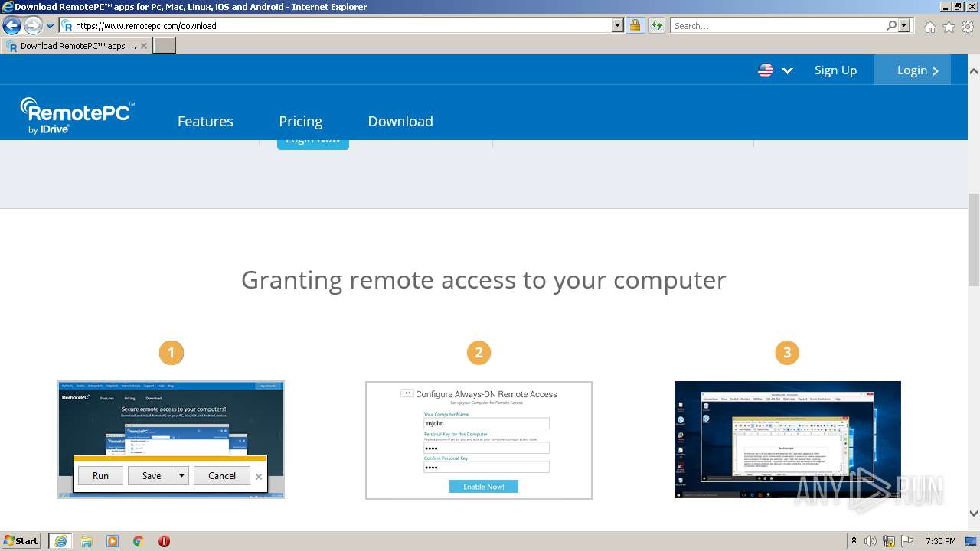Click the Login button
Viewport: 980px width, 551px height.
point(913,70)
